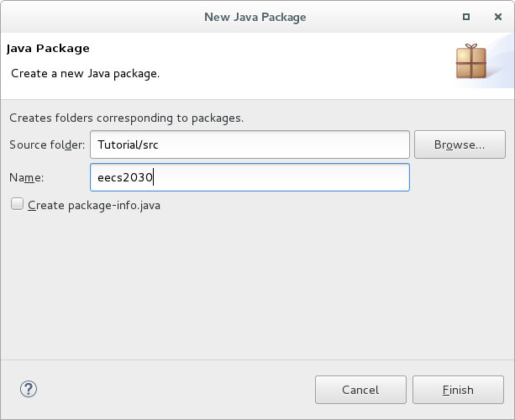Image resolution: width=515 pixels, height=420 pixels.
Task: Open the Browse... source folder chooser
Action: 460,144
